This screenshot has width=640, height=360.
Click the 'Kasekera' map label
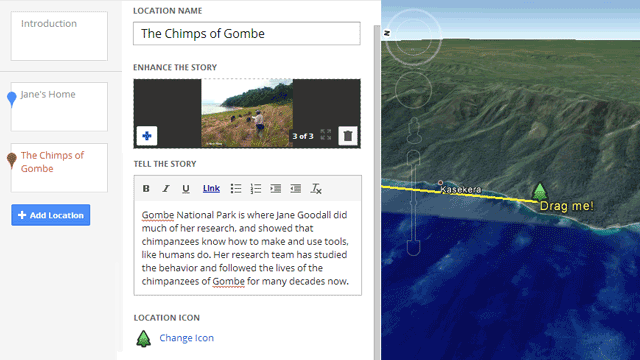461,190
